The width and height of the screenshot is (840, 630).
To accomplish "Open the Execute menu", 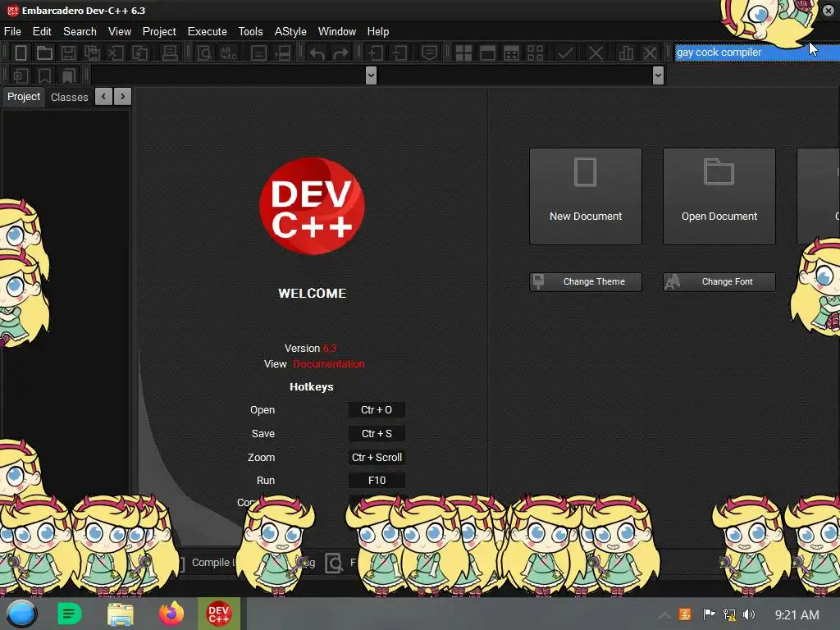I will 208,32.
